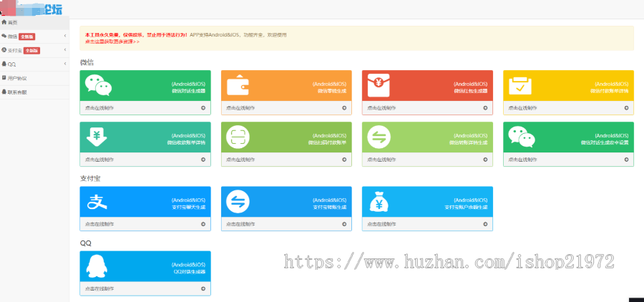
Task: Click the arrow circle under 支付宝聊天生成
Action: (203, 224)
